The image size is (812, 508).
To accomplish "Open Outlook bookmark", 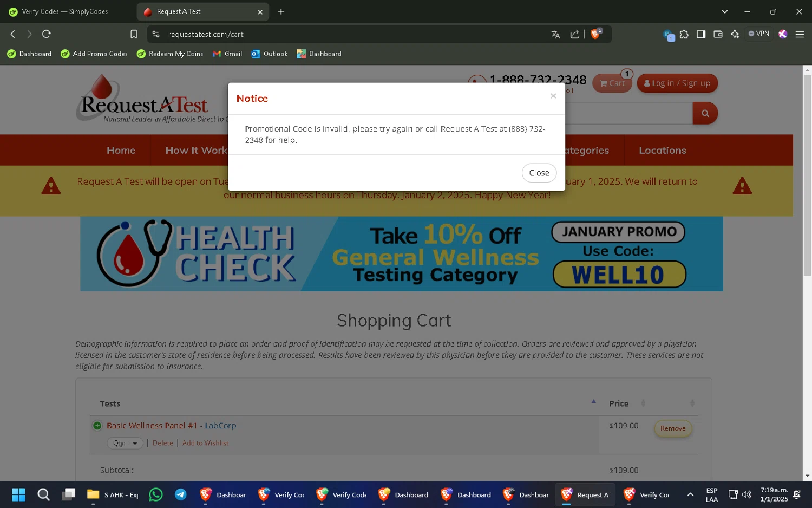I will point(270,54).
